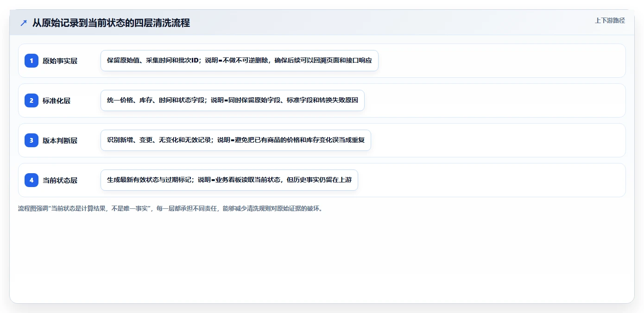Viewport: 644px width, 313px height.
Task: Click the description box starting 生成最新有效状态
Action: tap(229, 180)
